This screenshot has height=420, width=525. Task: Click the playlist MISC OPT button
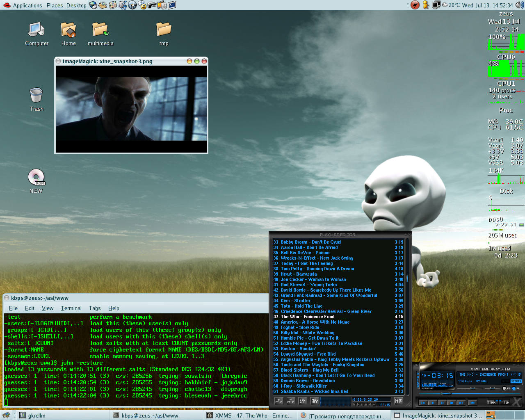(315, 401)
